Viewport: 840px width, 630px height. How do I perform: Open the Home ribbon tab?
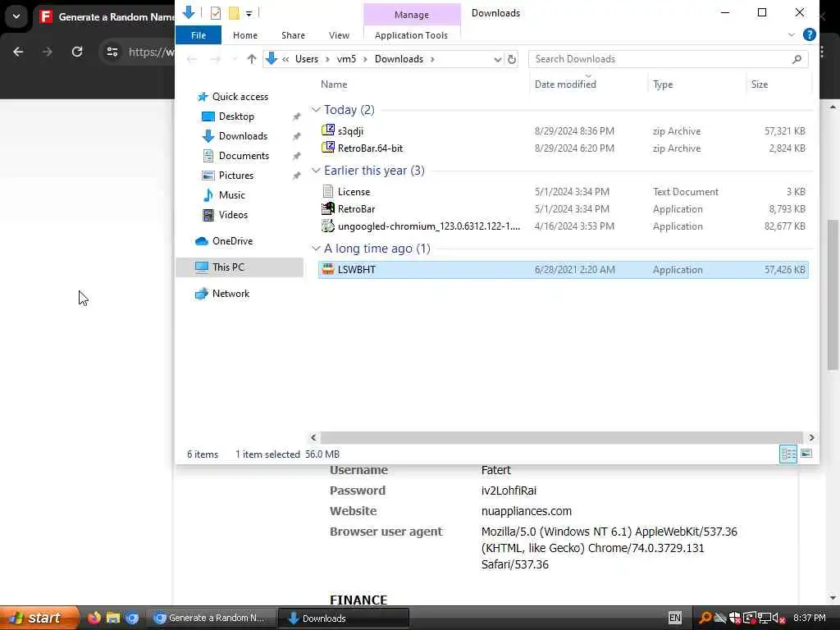click(244, 35)
